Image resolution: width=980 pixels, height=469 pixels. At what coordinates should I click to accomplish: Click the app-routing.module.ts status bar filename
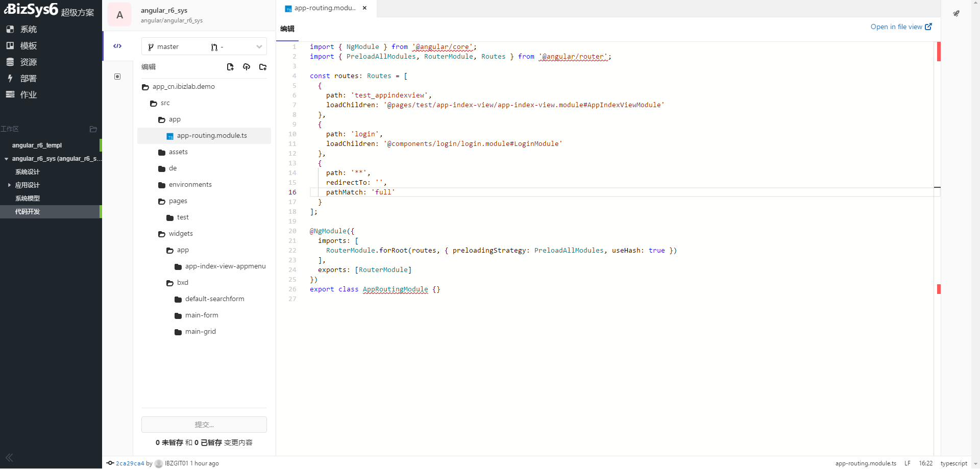[x=866, y=463]
